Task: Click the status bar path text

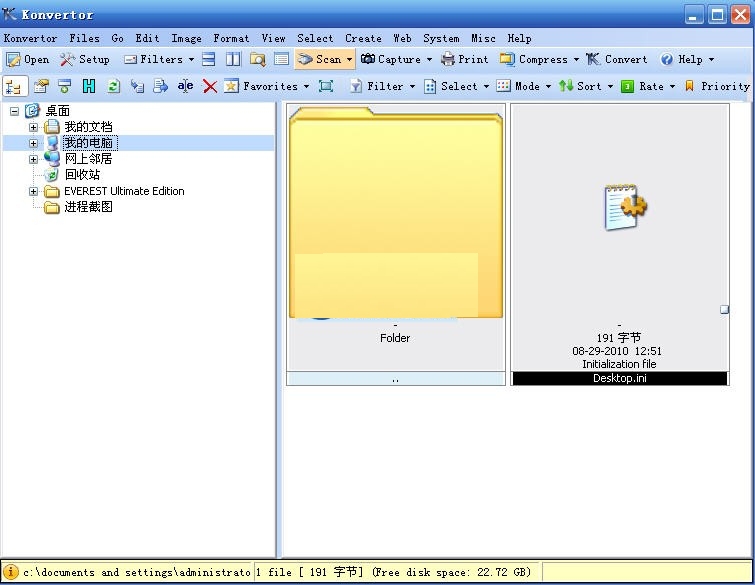Action: [137, 572]
